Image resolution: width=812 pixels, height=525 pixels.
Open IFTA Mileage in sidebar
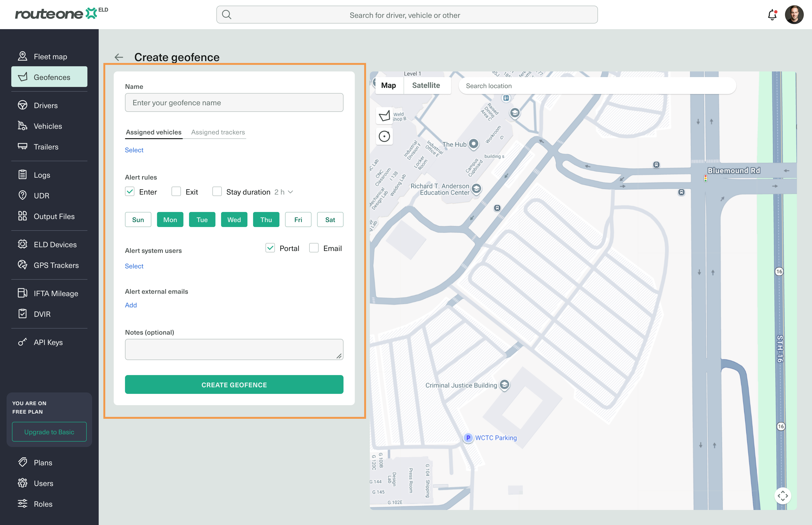pos(49,293)
